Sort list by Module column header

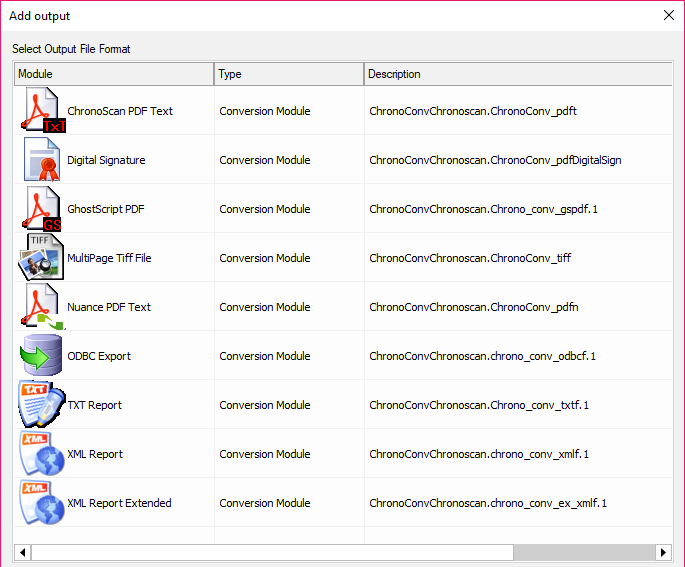coord(113,74)
